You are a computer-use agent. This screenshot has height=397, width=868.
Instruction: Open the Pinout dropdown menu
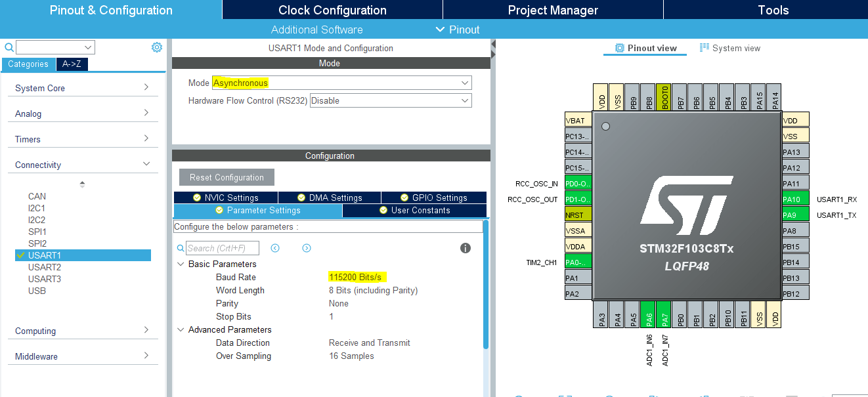(x=458, y=30)
